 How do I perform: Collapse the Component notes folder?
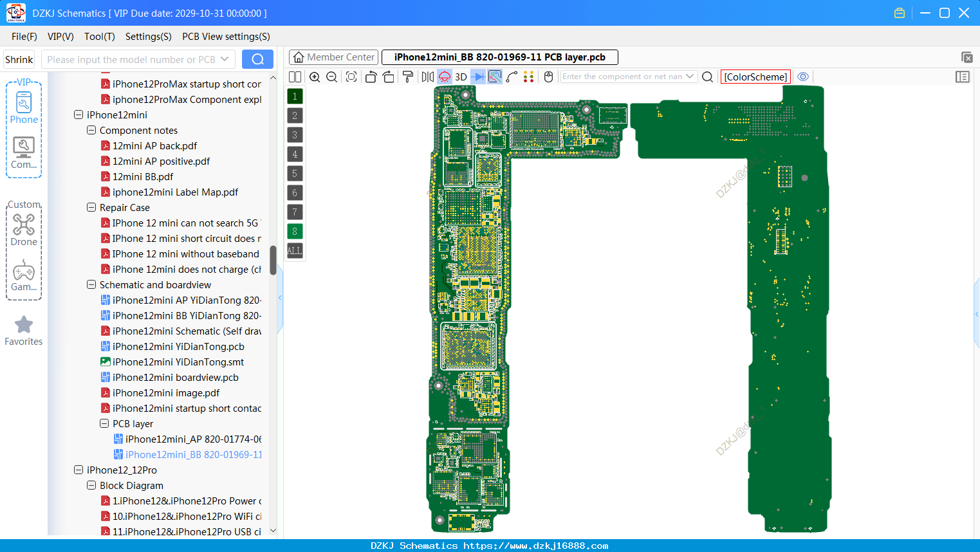[91, 130]
